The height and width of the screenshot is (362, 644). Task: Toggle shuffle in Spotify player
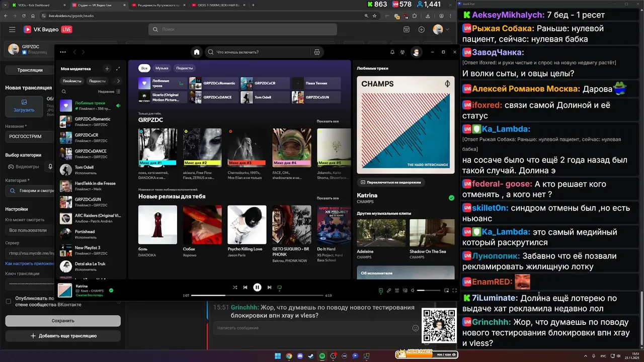pyautogui.click(x=235, y=287)
